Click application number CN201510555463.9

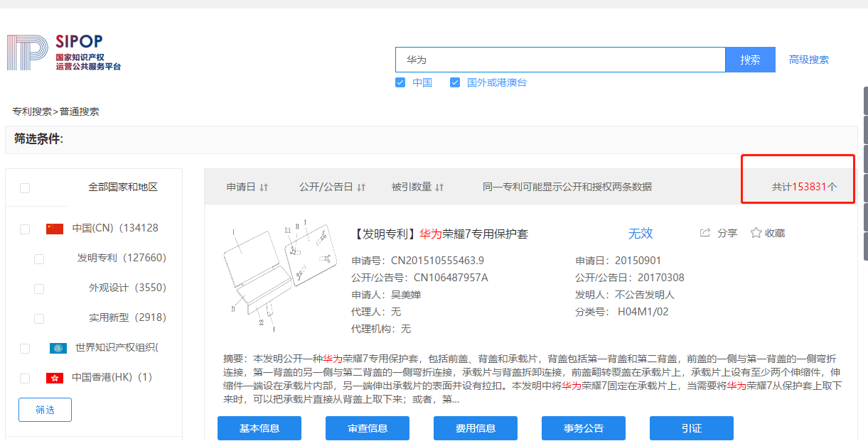[x=438, y=261]
